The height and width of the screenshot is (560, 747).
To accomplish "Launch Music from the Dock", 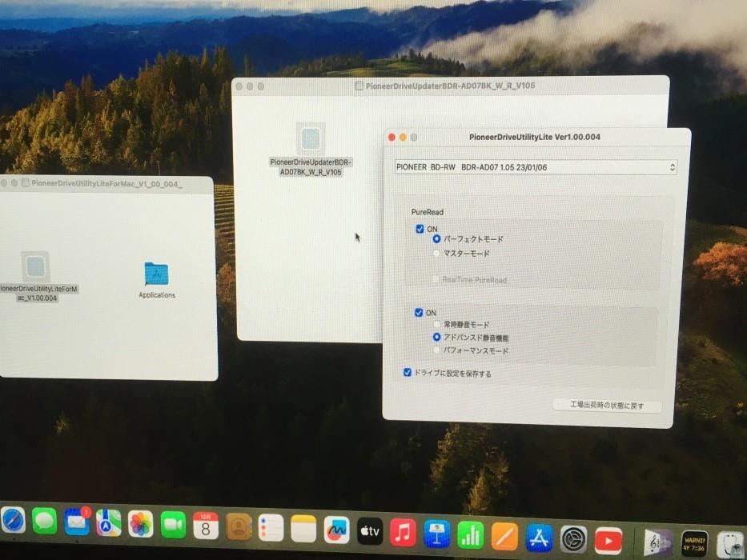I will click(x=403, y=531).
